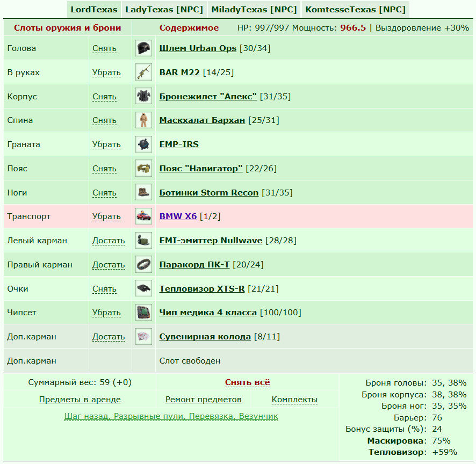Open the EMP-IRS item link

pos(179,144)
